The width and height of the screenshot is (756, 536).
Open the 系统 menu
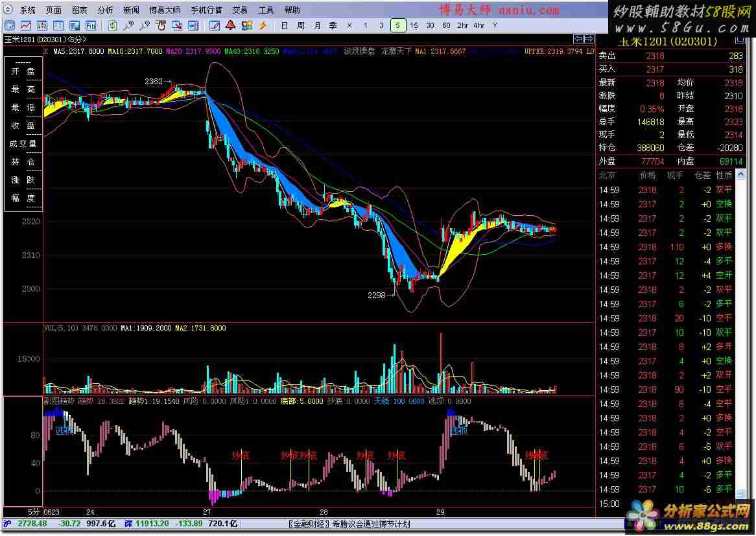click(27, 10)
